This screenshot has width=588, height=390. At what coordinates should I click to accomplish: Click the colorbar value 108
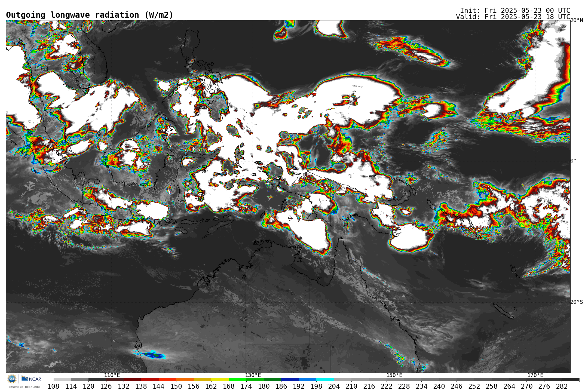(54, 386)
